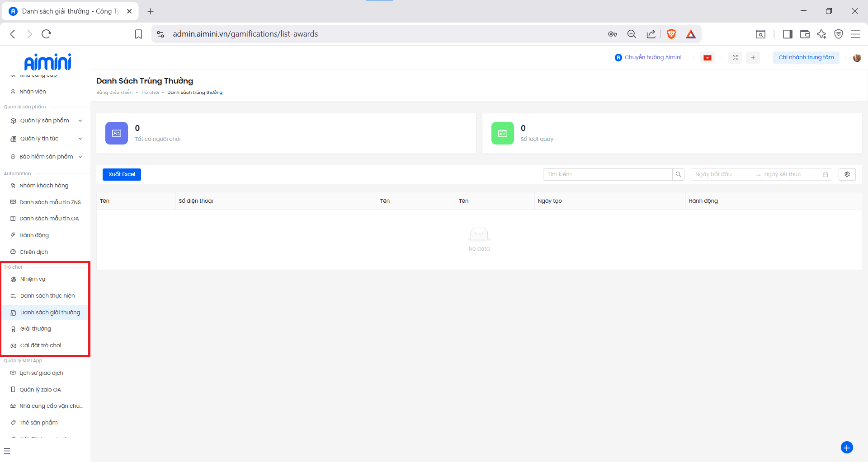Image resolution: width=868 pixels, height=462 pixels.
Task: Click the table settings gear icon
Action: pos(847,174)
